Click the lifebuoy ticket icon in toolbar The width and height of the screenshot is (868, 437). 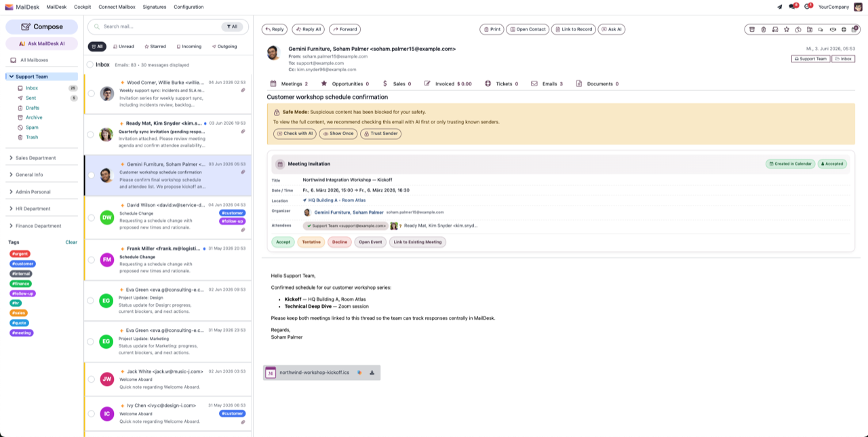pos(844,29)
